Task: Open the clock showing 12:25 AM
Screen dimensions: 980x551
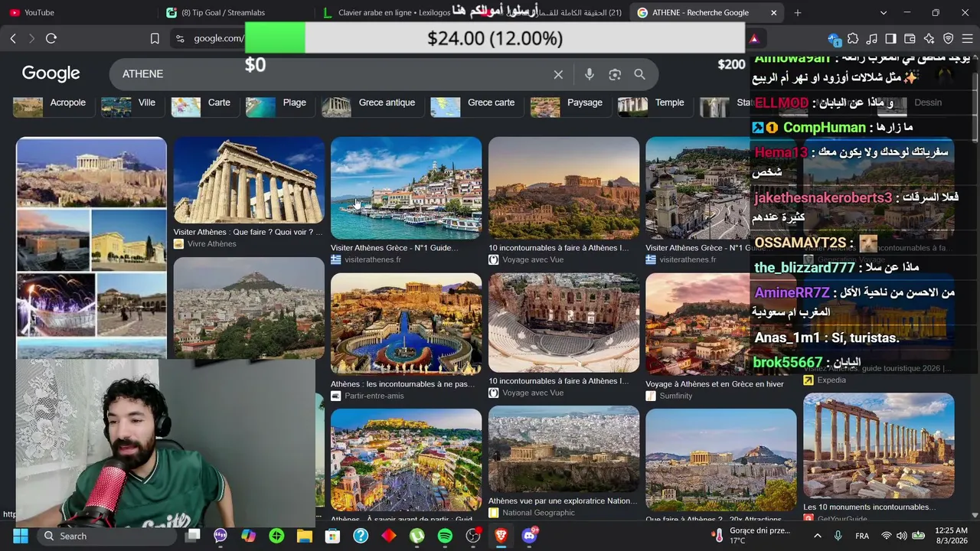Action: click(x=952, y=536)
